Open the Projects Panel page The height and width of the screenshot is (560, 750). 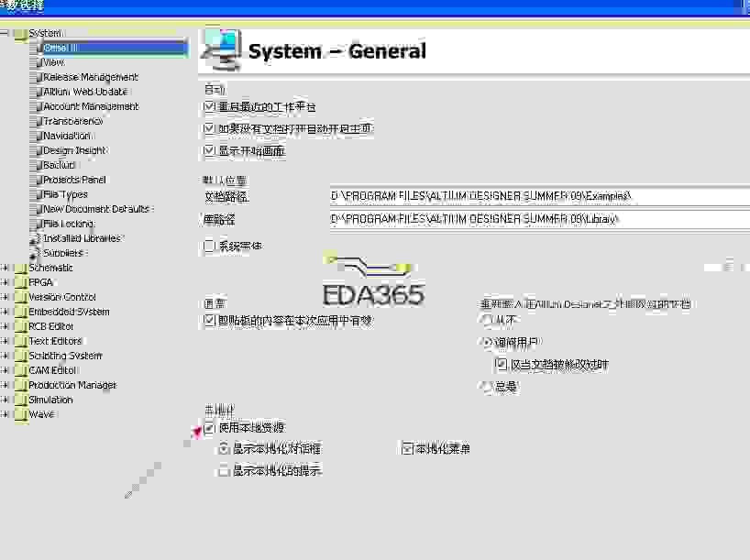(x=74, y=180)
